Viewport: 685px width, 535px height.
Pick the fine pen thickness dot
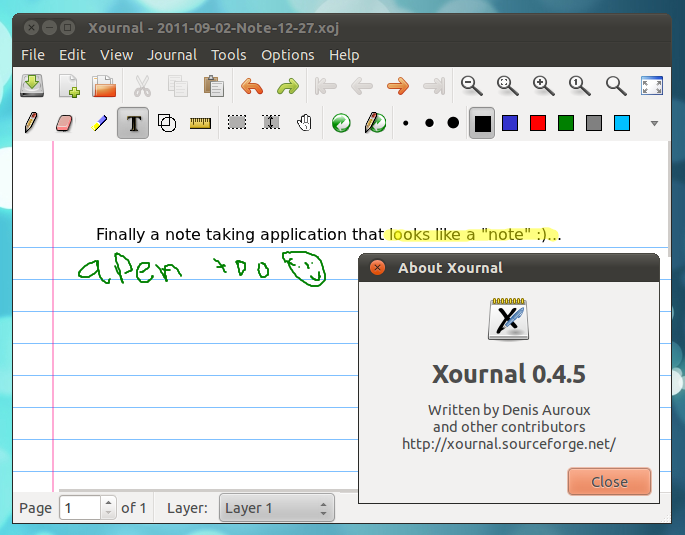pyautogui.click(x=405, y=123)
